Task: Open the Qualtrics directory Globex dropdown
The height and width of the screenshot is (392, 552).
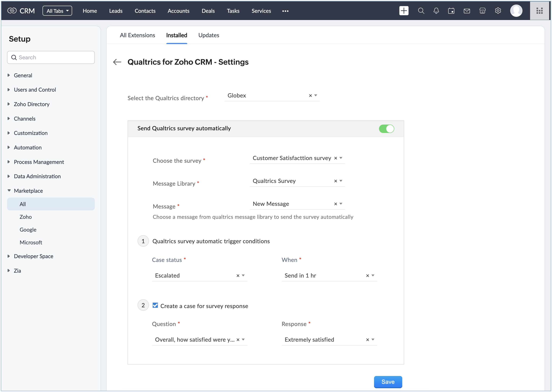Action: 315,96
